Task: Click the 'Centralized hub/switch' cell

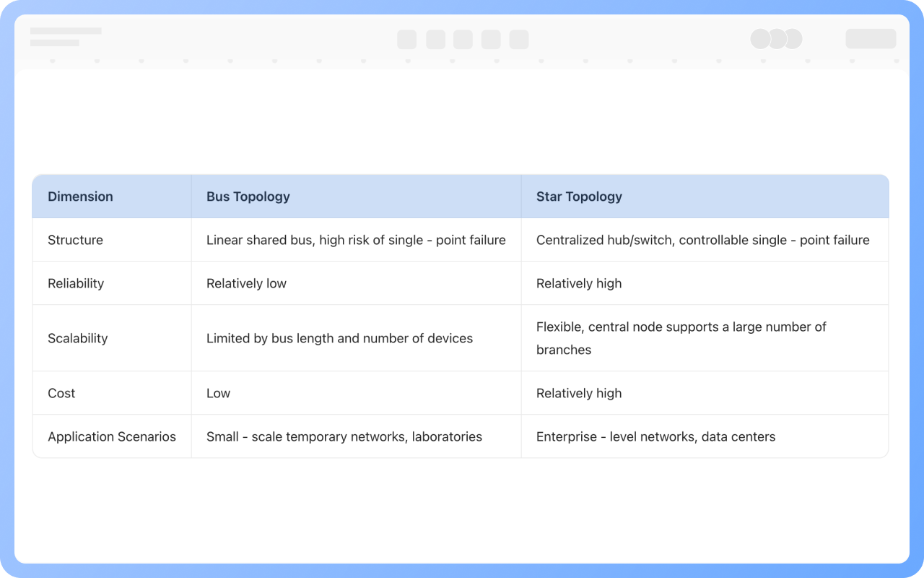Action: [702, 240]
